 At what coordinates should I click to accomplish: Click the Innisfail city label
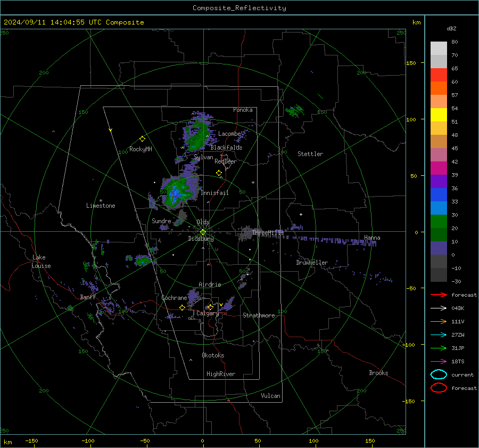click(214, 193)
